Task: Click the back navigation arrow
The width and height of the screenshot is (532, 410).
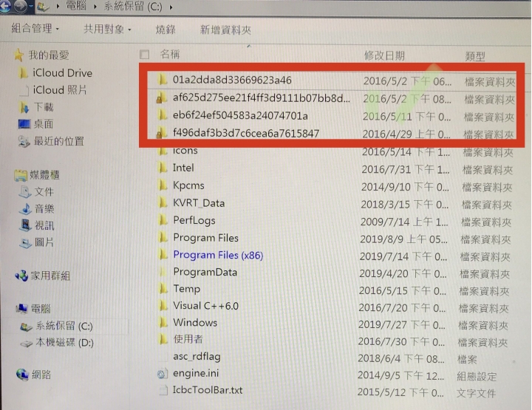Action: (5, 6)
